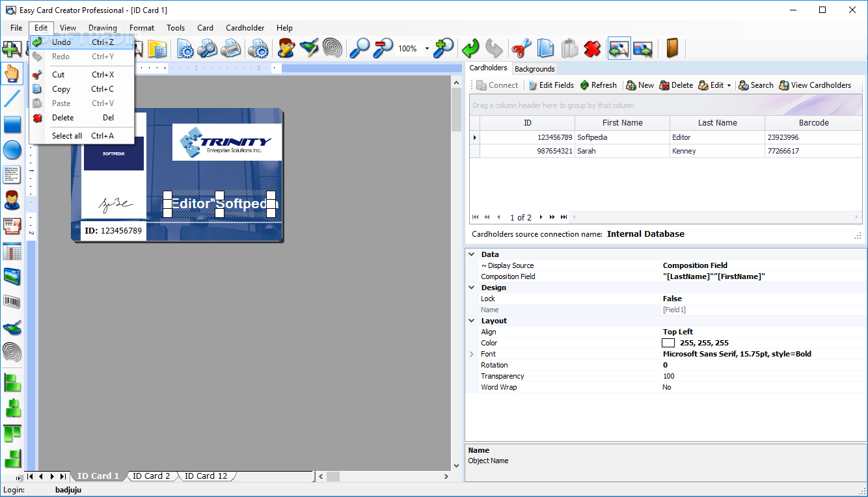Viewport: 868px width, 497px height.
Task: Choose Copy from the Edit menu
Action: click(82, 89)
